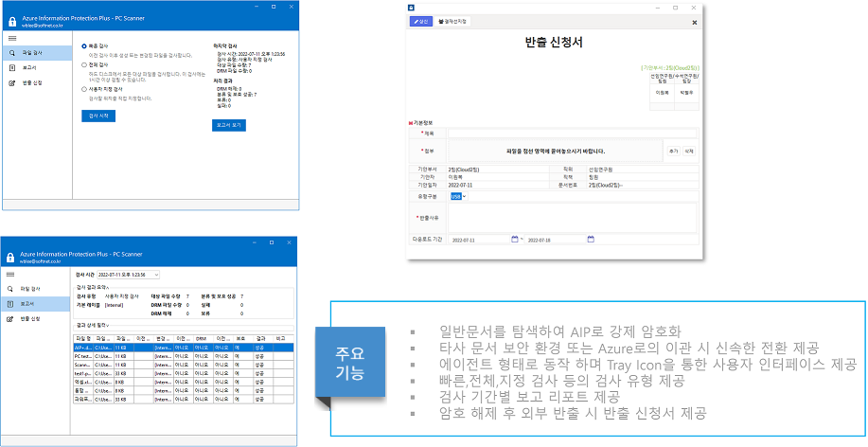Click the 제목 title input field
This screenshot has height=447, width=868.
pyautogui.click(x=572, y=134)
